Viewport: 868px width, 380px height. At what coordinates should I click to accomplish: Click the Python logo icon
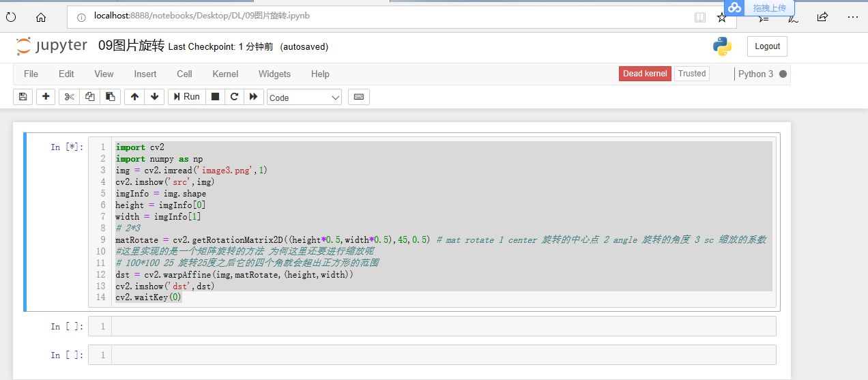[722, 46]
